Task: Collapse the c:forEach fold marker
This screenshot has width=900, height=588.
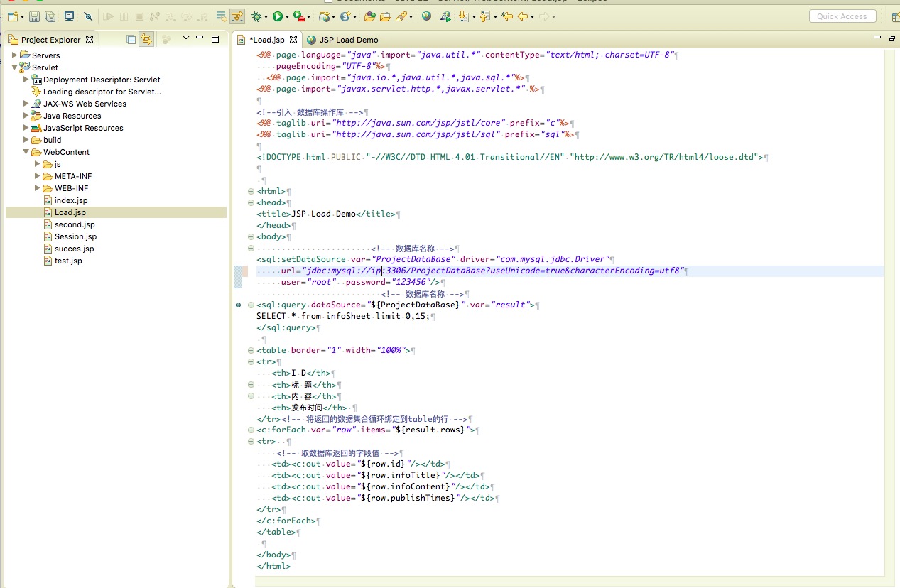Action: 250,430
